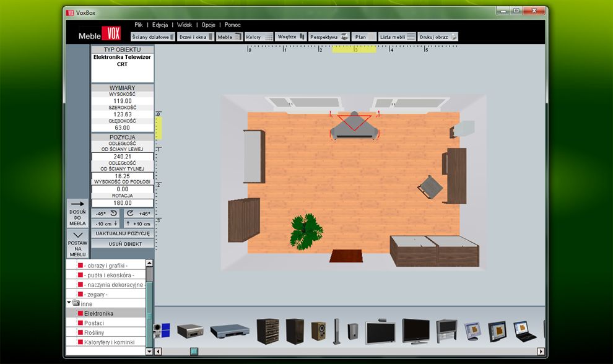Raise object by 10 cm

pos(138,223)
